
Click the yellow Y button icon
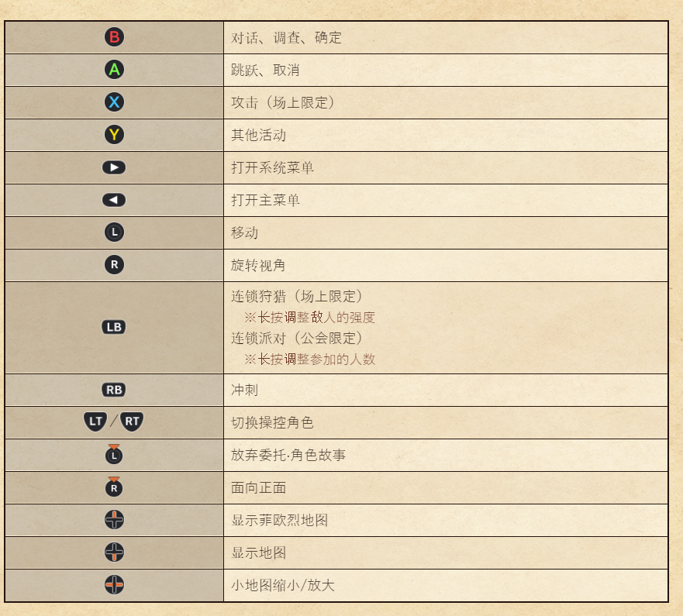tap(114, 135)
